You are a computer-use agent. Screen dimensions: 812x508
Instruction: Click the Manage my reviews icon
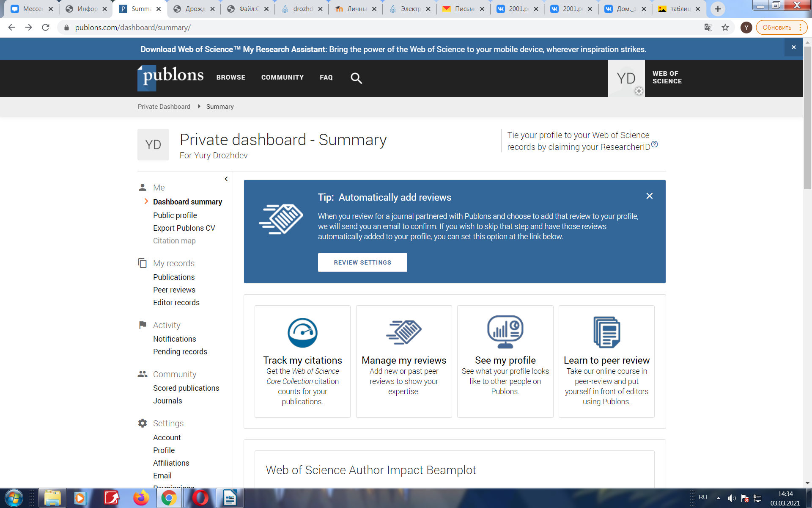coord(404,332)
